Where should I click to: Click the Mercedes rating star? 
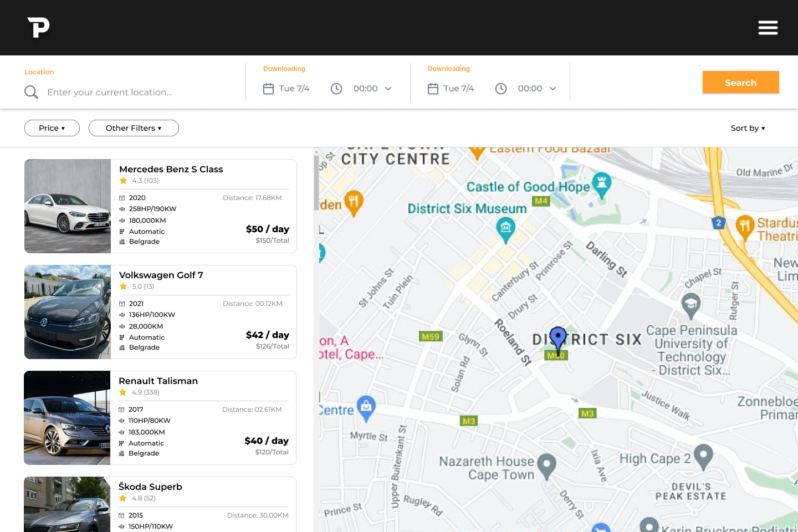click(x=123, y=181)
